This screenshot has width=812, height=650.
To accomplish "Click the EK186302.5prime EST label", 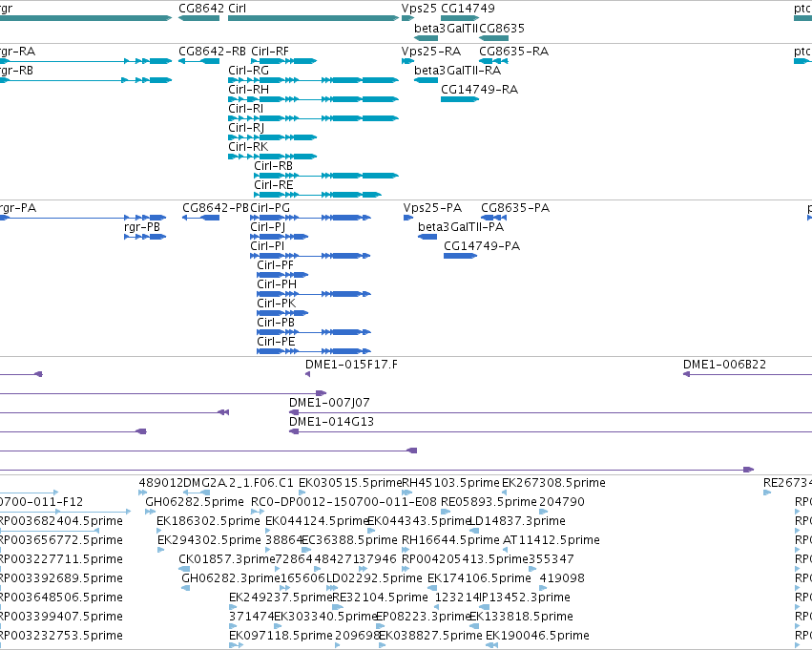I will [x=208, y=521].
